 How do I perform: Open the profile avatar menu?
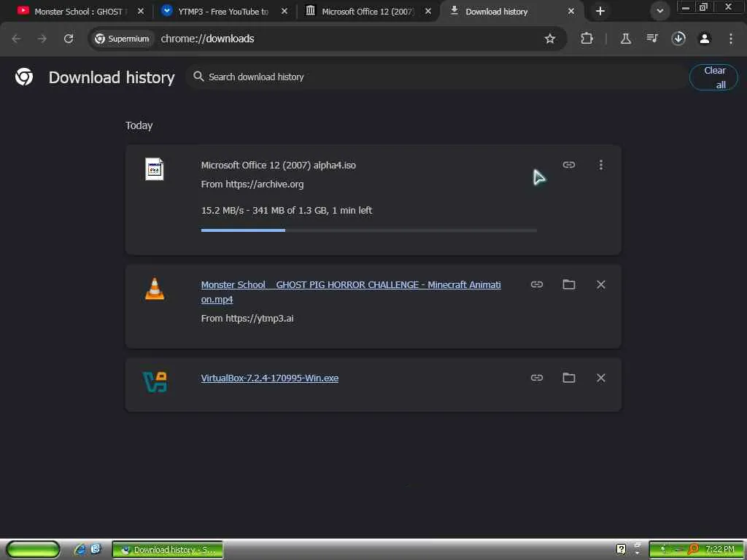pyautogui.click(x=705, y=39)
